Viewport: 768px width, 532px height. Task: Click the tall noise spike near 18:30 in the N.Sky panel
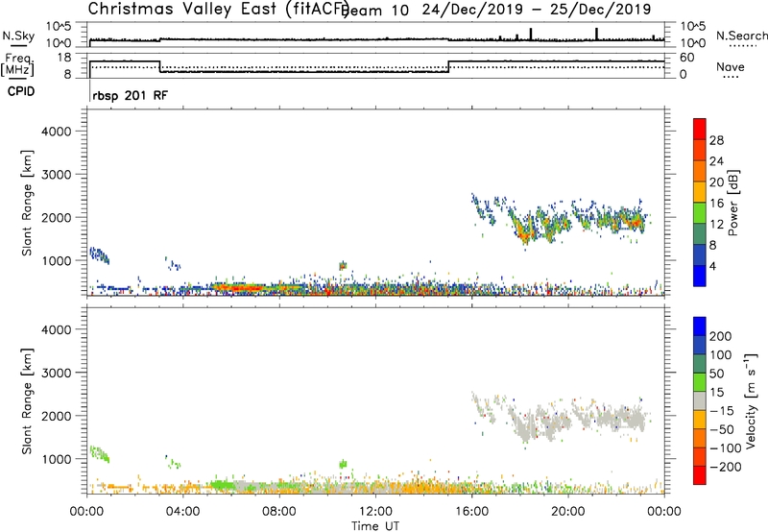[531, 35]
